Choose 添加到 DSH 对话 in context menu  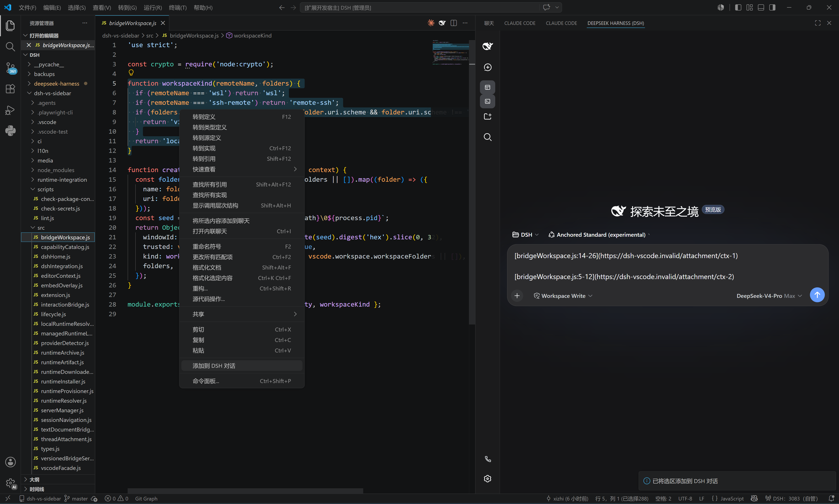[242, 366]
